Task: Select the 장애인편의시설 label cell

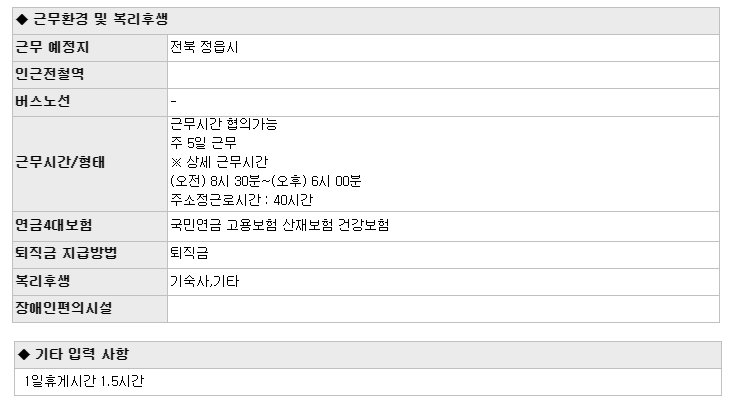Action: [x=90, y=309]
